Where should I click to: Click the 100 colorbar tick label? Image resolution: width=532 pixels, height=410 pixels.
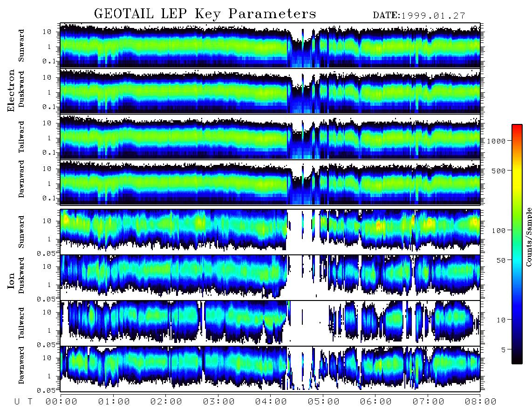point(499,231)
